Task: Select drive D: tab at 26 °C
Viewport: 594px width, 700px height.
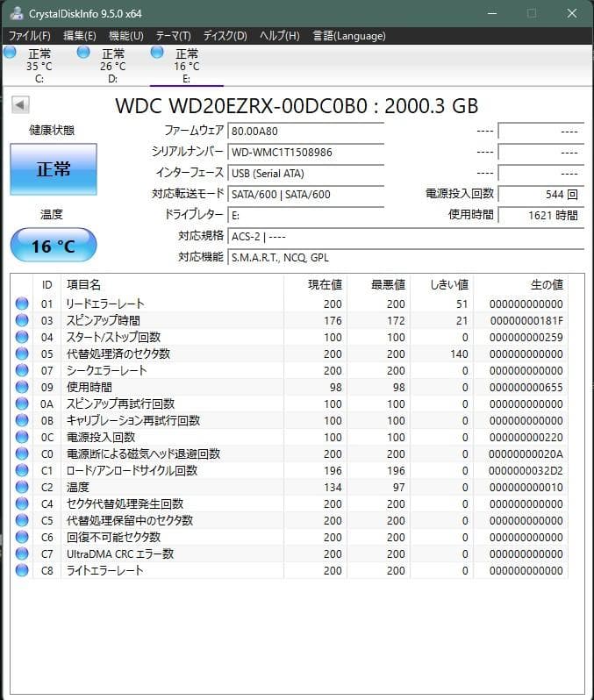Action: (x=112, y=66)
